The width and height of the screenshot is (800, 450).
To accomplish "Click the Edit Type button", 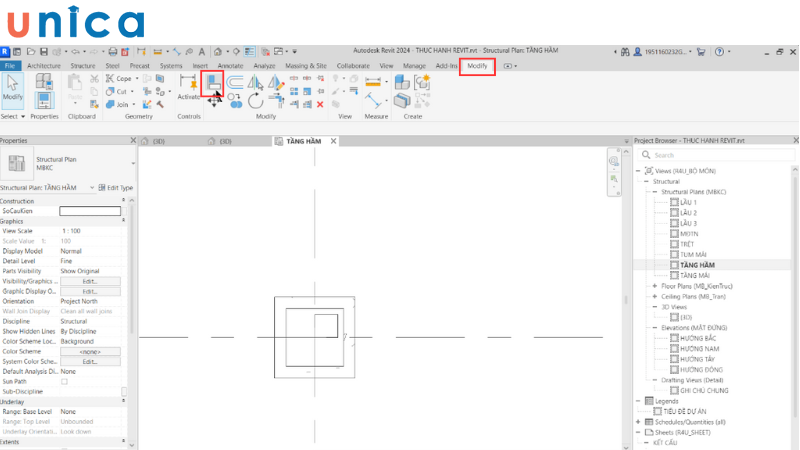I will click(x=116, y=187).
